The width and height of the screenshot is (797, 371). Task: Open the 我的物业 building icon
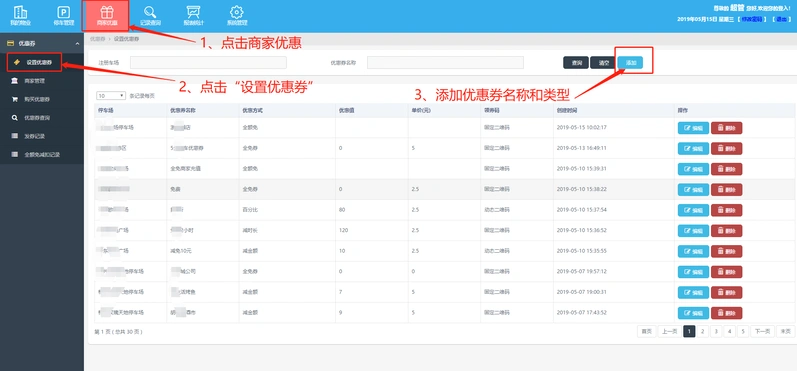20,15
